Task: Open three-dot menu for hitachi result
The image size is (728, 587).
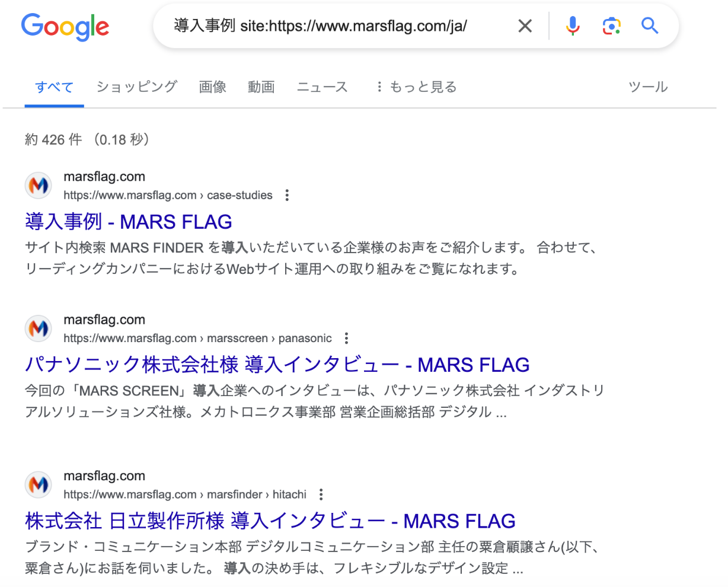Action: (x=321, y=494)
